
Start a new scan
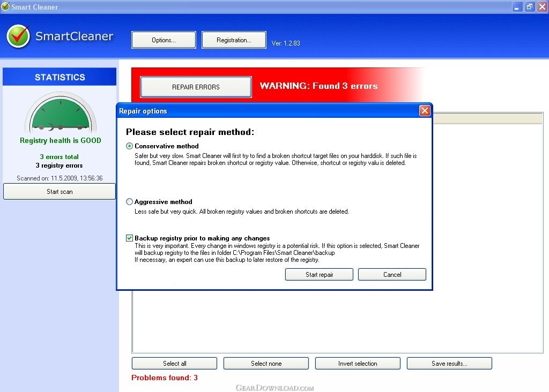click(x=60, y=192)
